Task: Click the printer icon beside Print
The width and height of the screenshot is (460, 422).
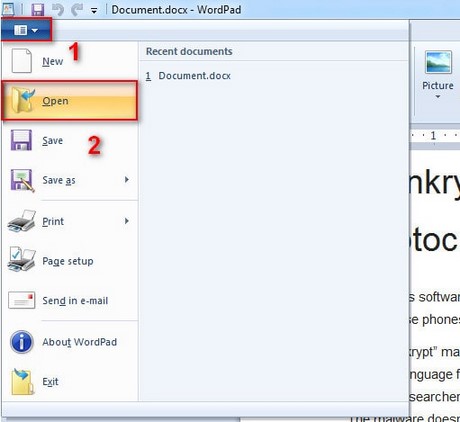Action: point(22,221)
